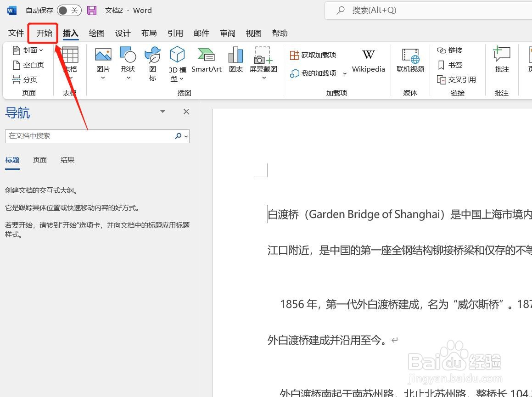Screen dimensions: 532x397
Task: Click the Word application logo icon
Action: click(12, 11)
